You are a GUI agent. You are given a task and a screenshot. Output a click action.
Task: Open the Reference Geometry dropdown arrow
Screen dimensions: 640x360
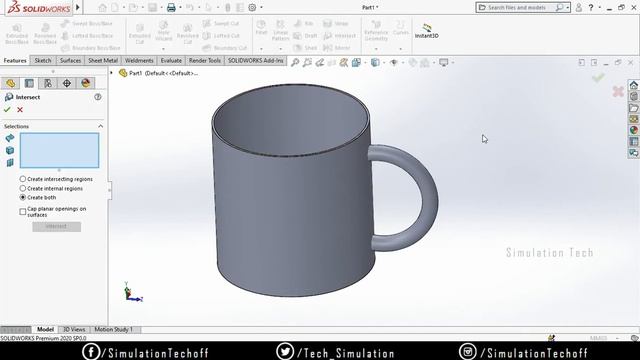click(x=376, y=49)
